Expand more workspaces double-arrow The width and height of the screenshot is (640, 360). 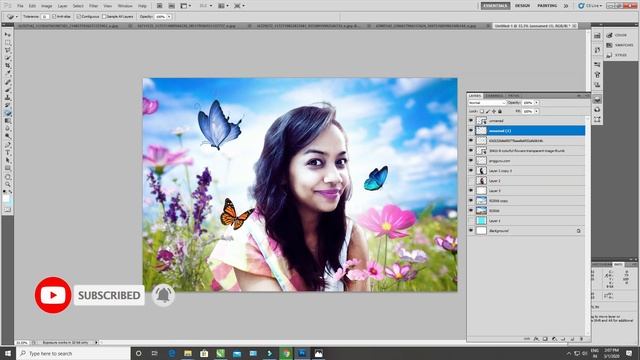point(566,6)
